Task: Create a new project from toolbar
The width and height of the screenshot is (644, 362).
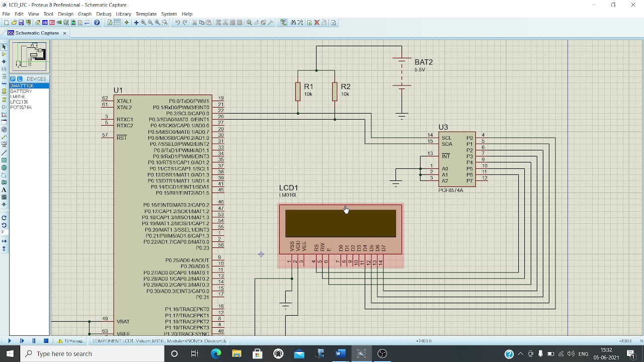Action: (7, 23)
